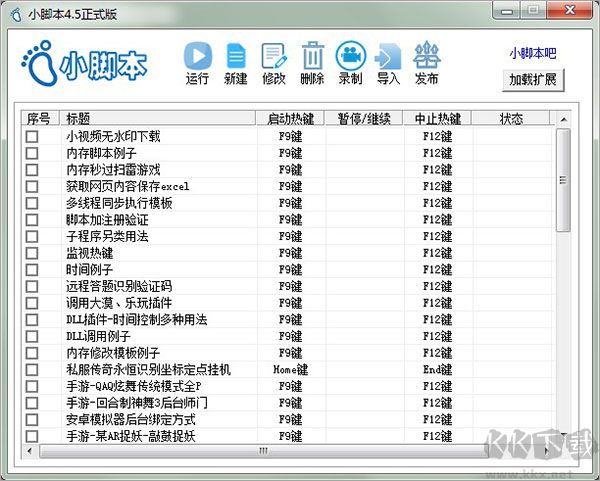600x481 pixels.
Task: Enable checkbox for DLL调用例子 script
Action: pos(32,336)
